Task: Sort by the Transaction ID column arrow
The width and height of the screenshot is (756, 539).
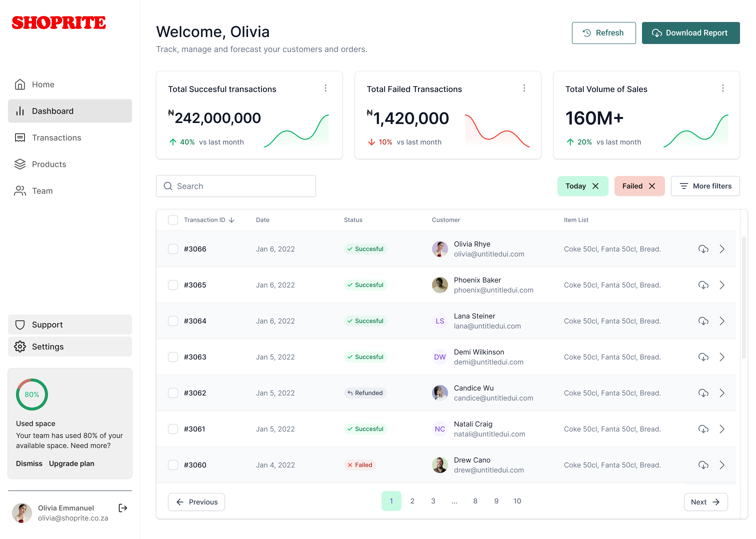Action: pyautogui.click(x=232, y=220)
